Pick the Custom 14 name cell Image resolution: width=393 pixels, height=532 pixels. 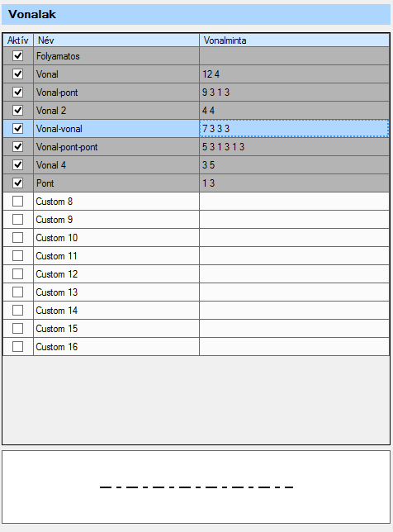pyautogui.click(x=116, y=311)
